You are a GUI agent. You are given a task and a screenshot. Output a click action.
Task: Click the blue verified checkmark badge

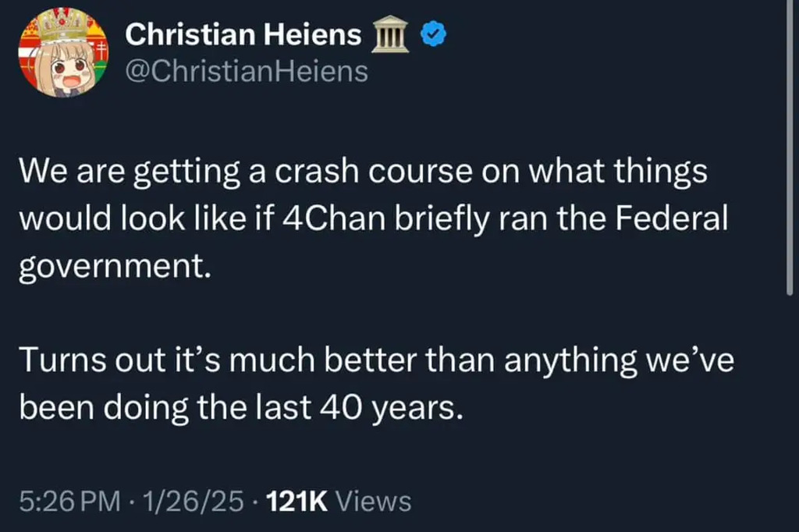point(433,34)
